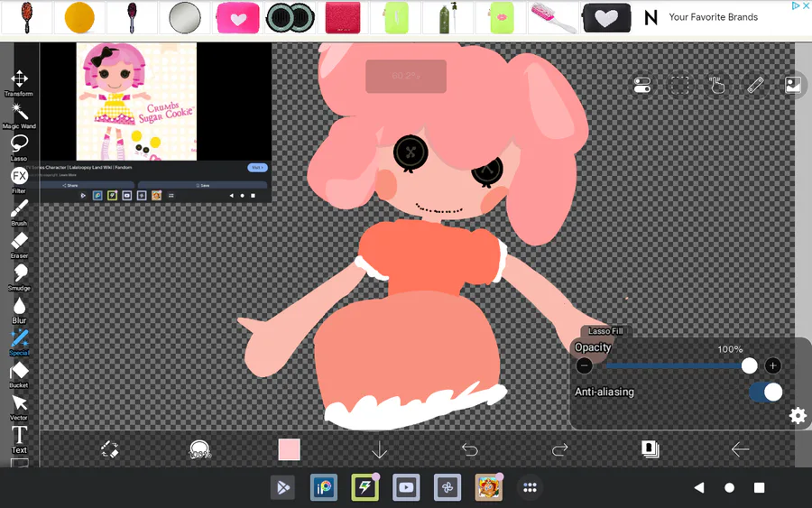
Task: Tap the brush/eraser switch icon in bottom bar
Action: (x=109, y=449)
